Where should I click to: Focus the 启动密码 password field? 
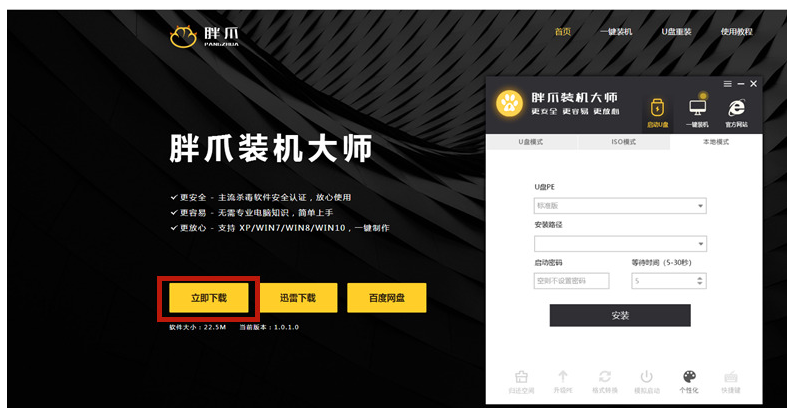pos(571,281)
